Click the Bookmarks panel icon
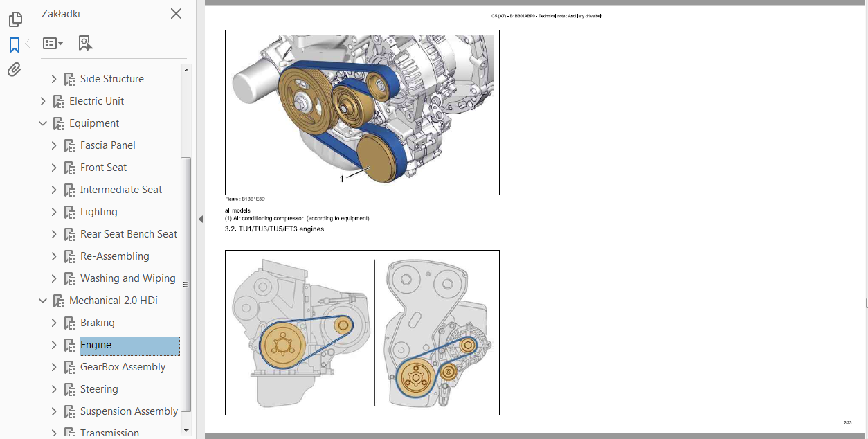868x439 pixels. pos(15,45)
